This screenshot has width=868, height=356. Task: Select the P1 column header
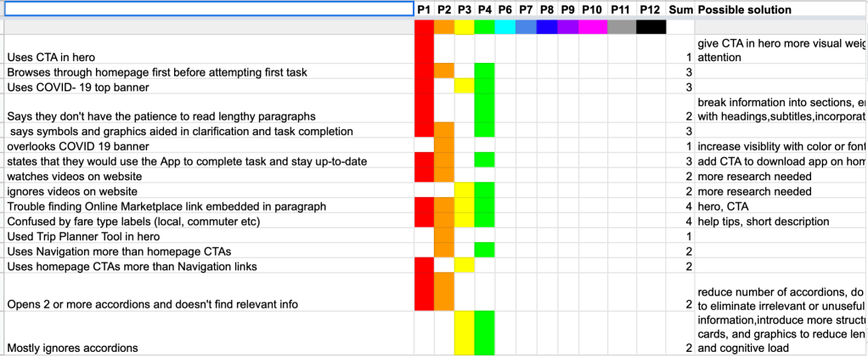click(424, 9)
